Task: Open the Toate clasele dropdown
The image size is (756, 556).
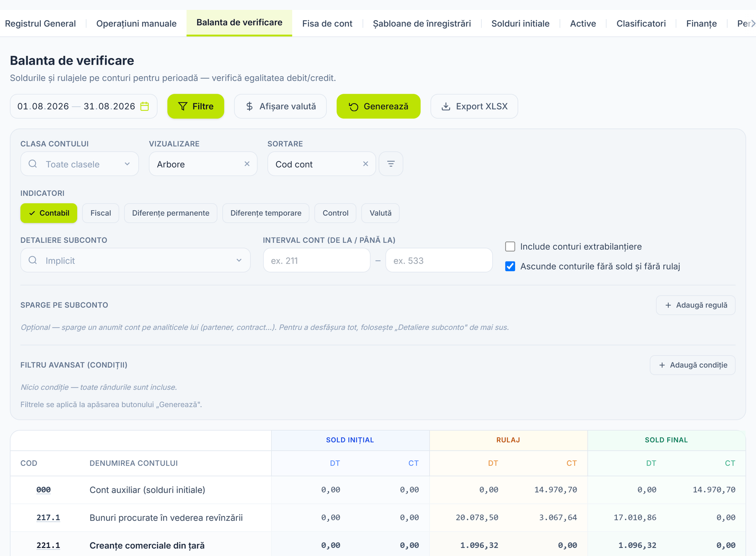Action: tap(80, 164)
